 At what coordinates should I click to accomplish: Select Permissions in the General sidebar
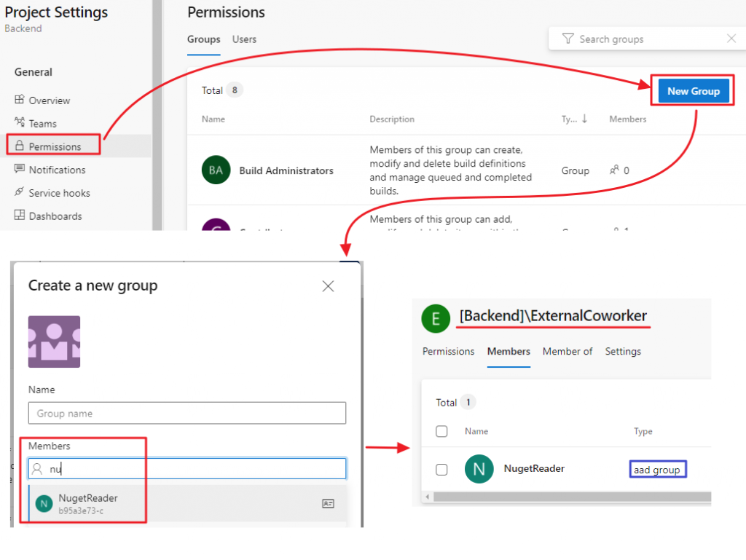coord(55,146)
